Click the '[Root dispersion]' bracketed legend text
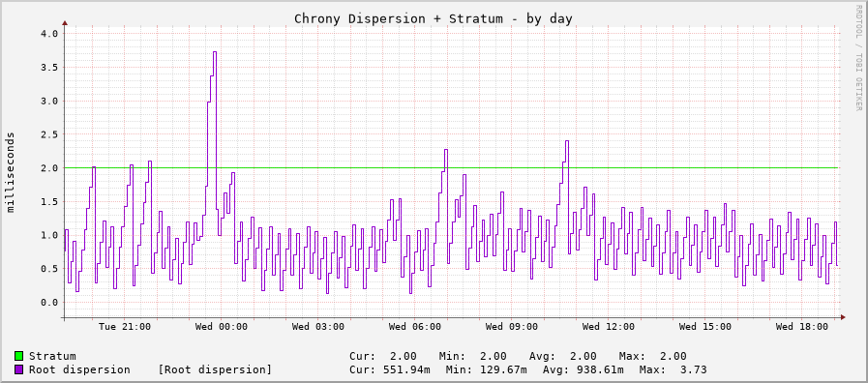868x383 pixels. 215,369
